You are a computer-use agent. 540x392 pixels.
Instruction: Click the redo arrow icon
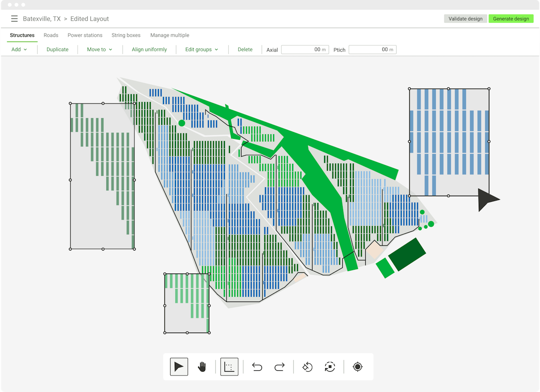[279, 367]
